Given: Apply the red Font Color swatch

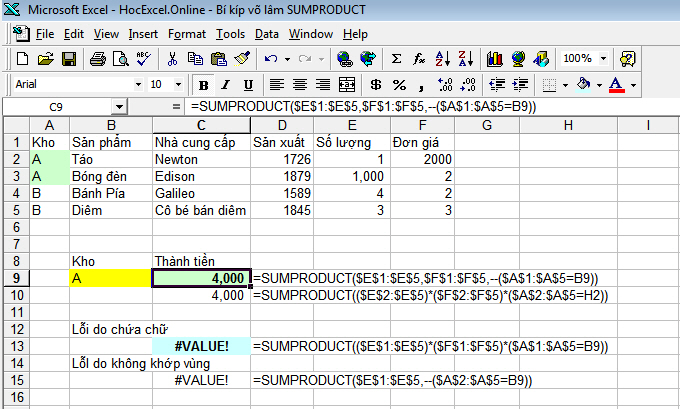Looking at the screenshot, I should point(617,85).
